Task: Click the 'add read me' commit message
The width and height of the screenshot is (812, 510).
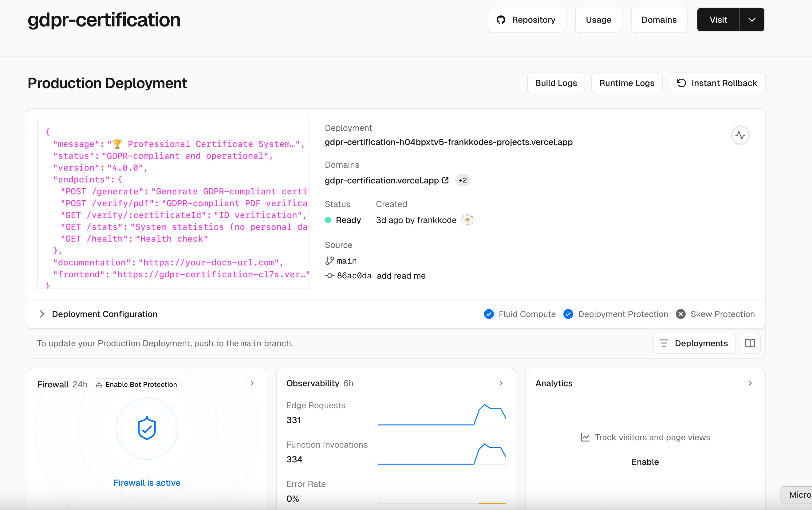Action: point(401,276)
